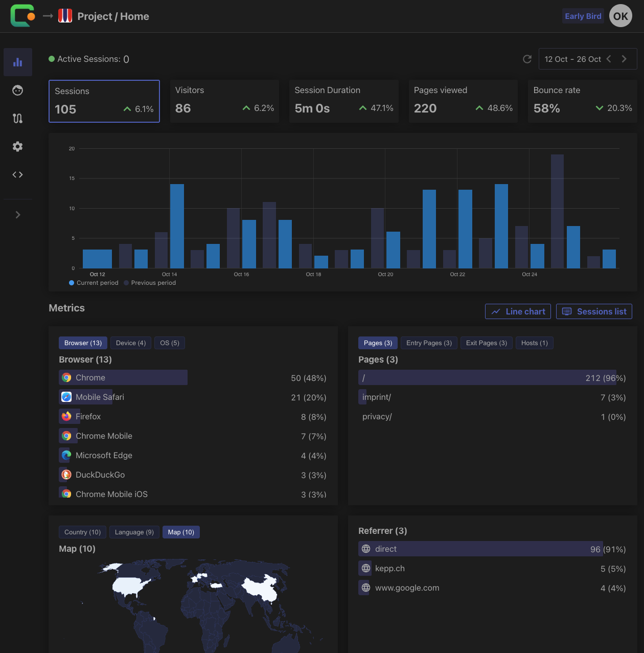Open the funnels path icon in sidebar
This screenshot has width=644, height=653.
tap(18, 119)
